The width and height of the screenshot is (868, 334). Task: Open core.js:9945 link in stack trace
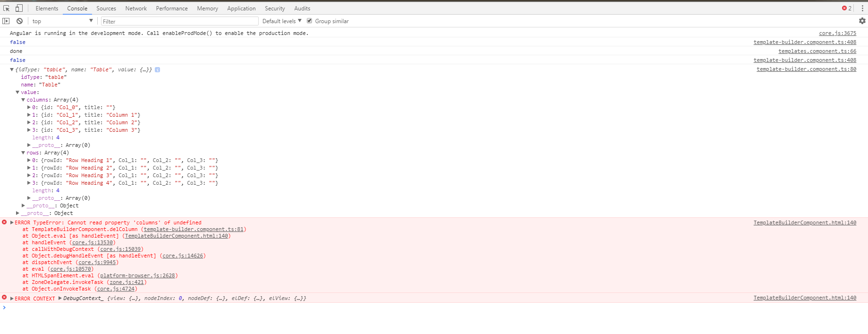point(97,262)
